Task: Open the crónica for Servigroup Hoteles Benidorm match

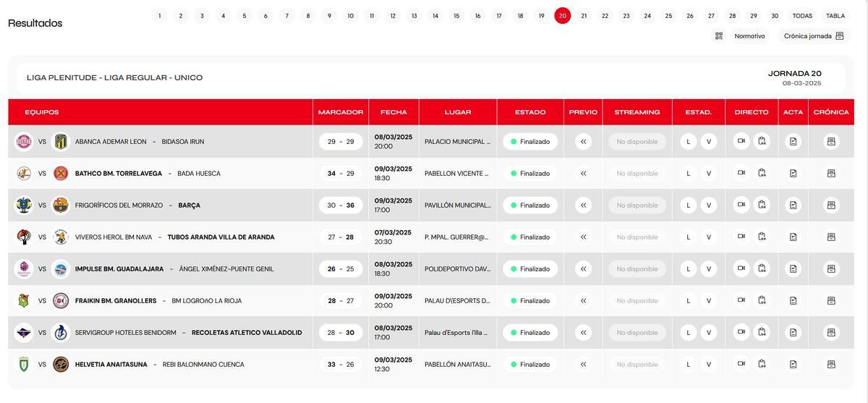Action: tap(831, 333)
